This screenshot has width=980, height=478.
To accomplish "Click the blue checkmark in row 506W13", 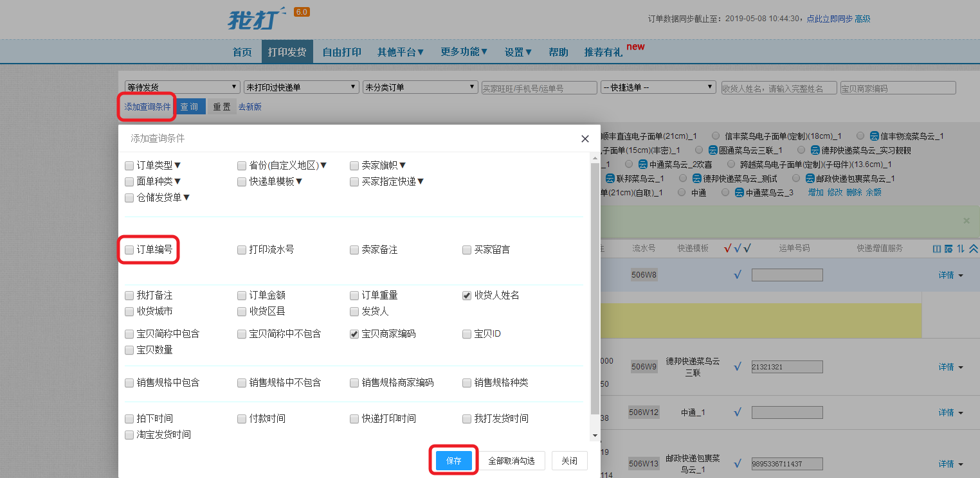I will [x=738, y=464].
